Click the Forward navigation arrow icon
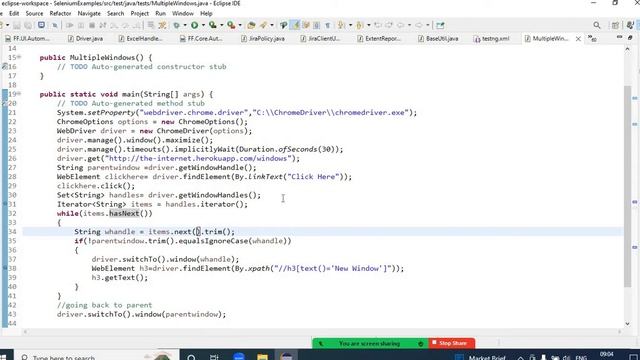640x360 pixels. 419,25
